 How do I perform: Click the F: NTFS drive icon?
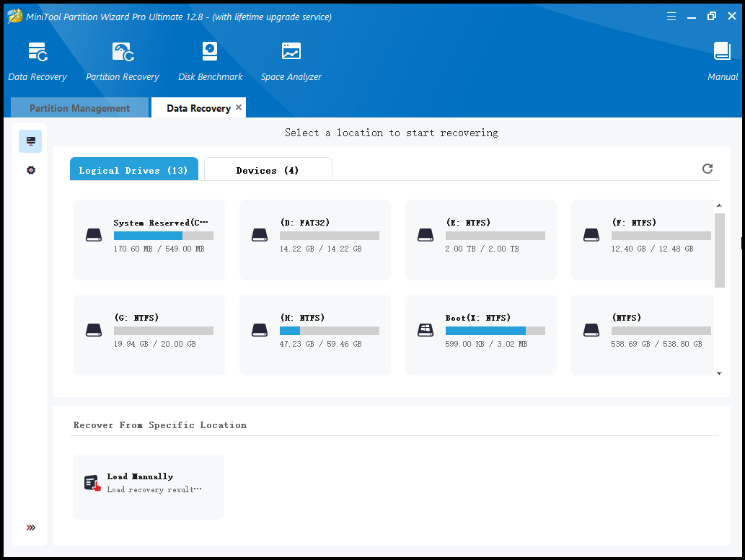point(591,235)
